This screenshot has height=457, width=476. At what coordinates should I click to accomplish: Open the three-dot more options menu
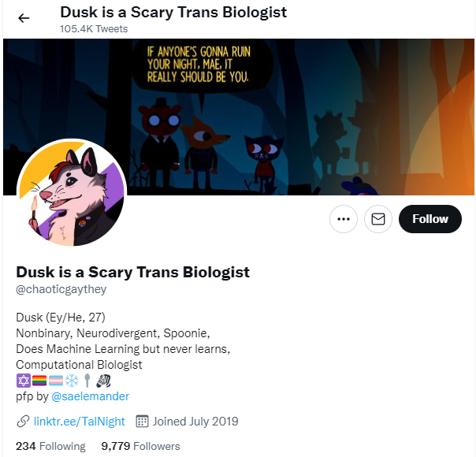click(344, 219)
